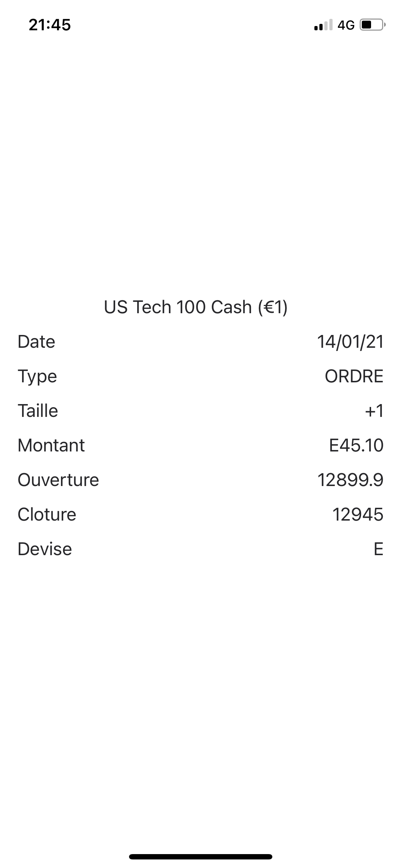Tap the +1 size value
Screen dimensions: 401x868
[374, 411]
